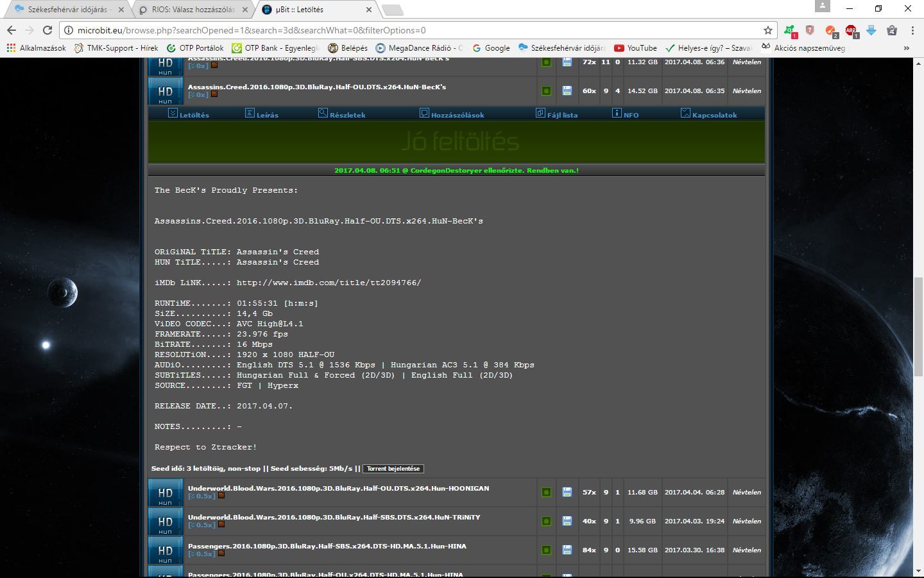This screenshot has height=578, width=924.
Task: Expand the 0.5x multiplier under Underworld HOONIGAN
Action: point(201,496)
